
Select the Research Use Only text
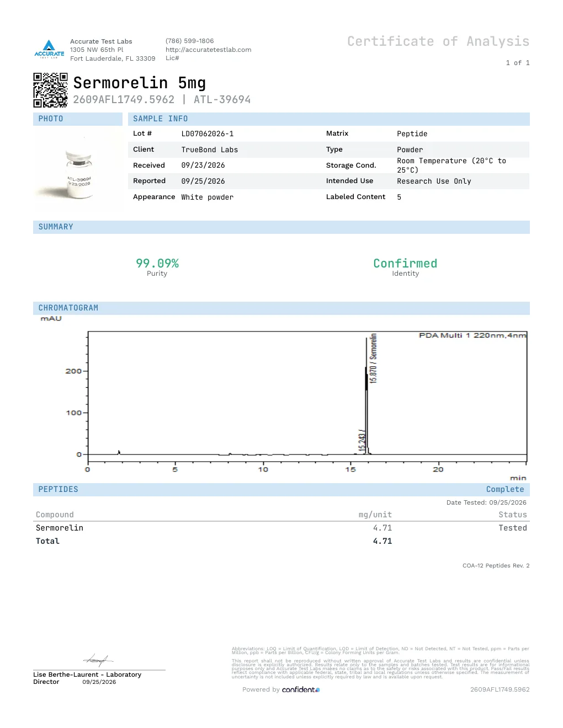(x=434, y=181)
